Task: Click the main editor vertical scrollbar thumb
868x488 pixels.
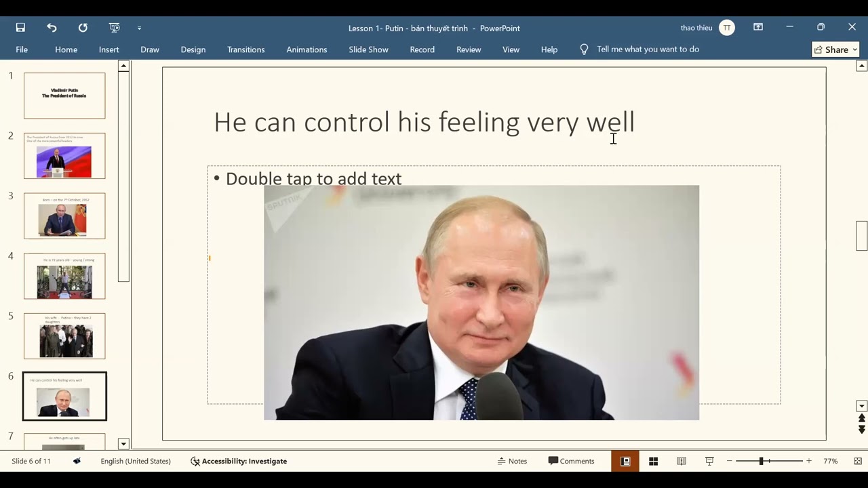Action: 862,235
